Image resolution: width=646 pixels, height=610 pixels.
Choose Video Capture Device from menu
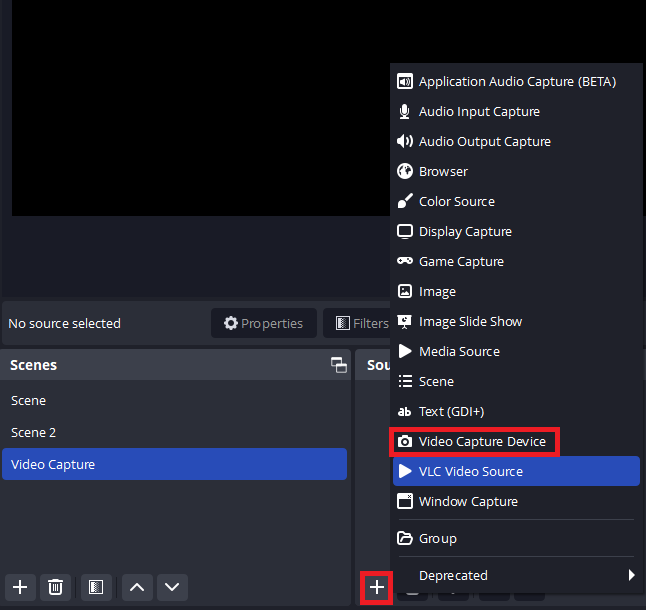coord(482,441)
